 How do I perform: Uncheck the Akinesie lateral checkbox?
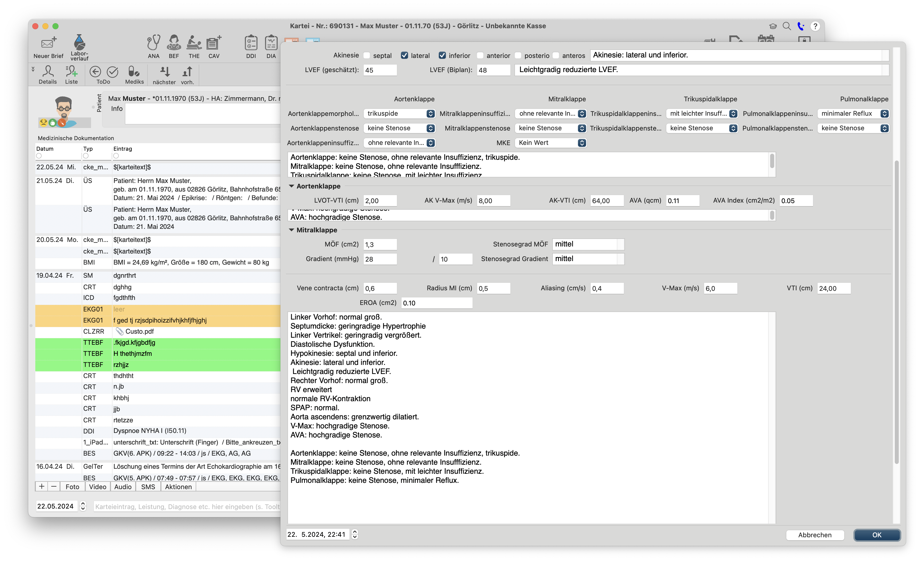point(404,55)
